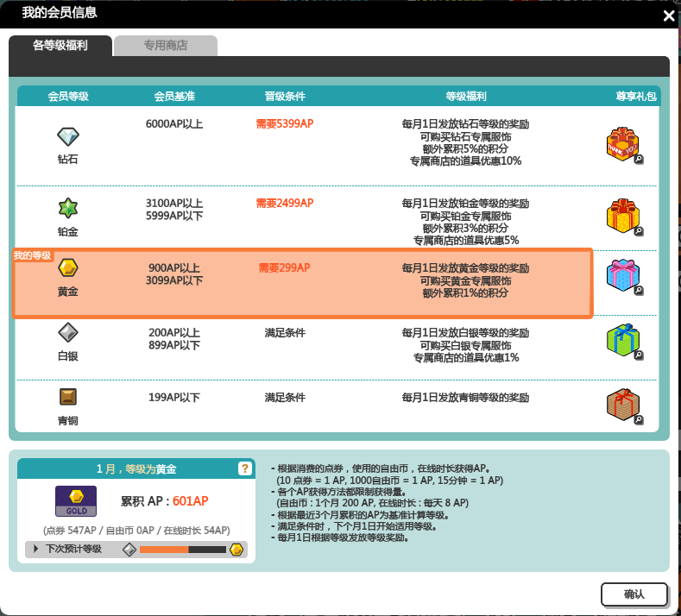Open the Bronze tier brown gift box
Image resolution: width=681 pixels, height=616 pixels.
click(623, 405)
